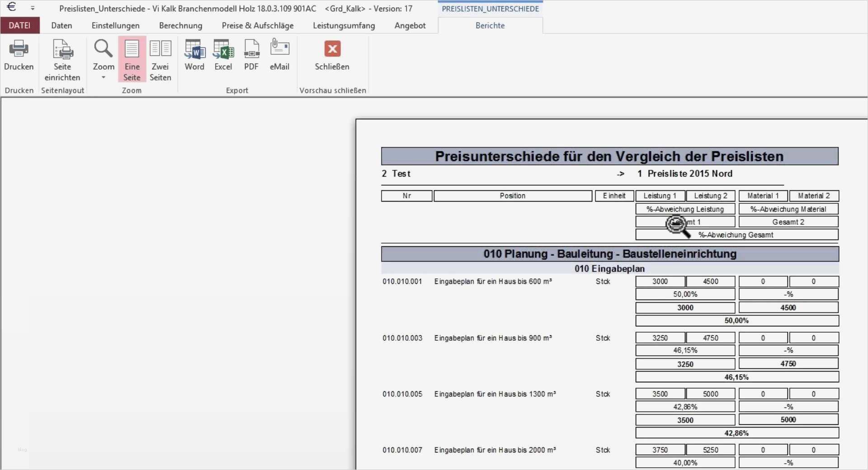This screenshot has height=470, width=868.
Task: Open the Leistungsumfang tab
Action: pyautogui.click(x=343, y=25)
